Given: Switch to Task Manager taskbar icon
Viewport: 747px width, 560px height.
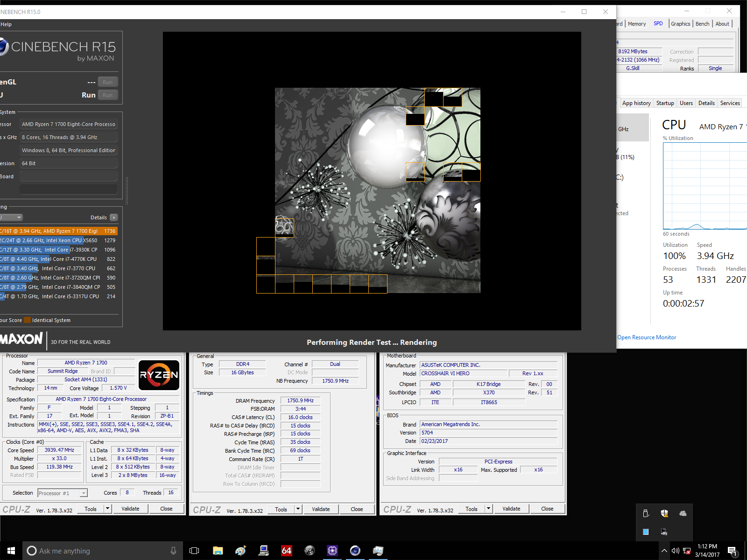Looking at the screenshot, I should (x=378, y=551).
